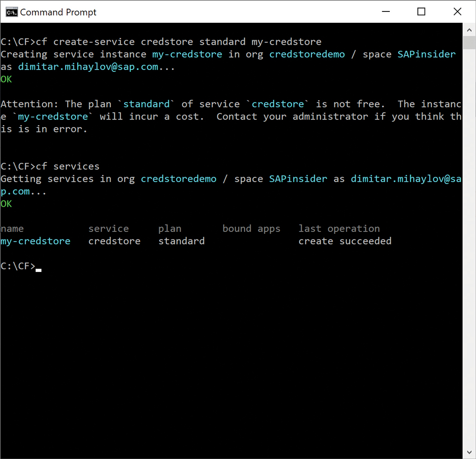The height and width of the screenshot is (459, 476).
Task: Click the first green OK status
Action: pos(6,79)
